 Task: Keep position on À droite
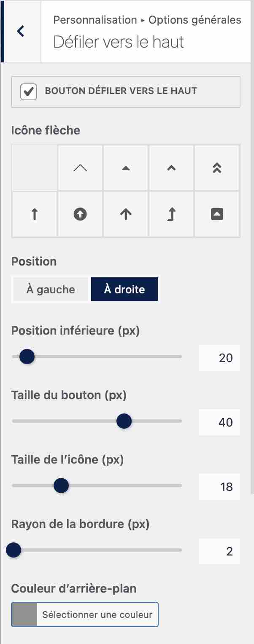pyautogui.click(x=124, y=289)
